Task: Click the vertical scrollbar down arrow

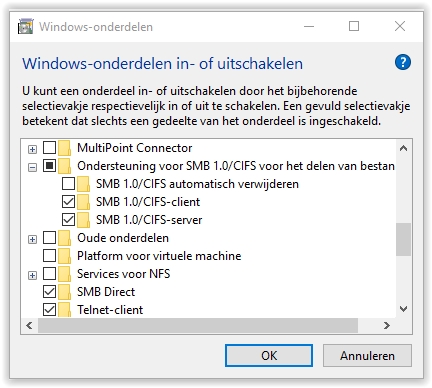Action: (403, 309)
